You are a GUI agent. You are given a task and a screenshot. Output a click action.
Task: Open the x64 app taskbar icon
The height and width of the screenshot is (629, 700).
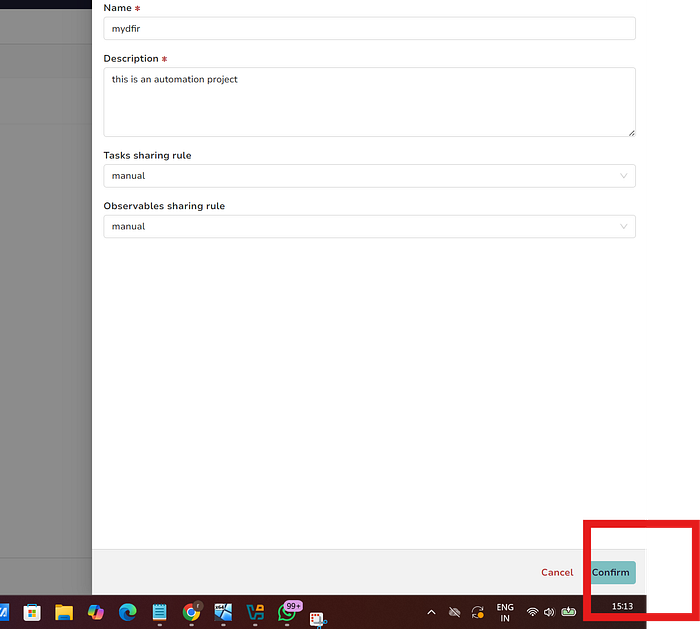point(223,612)
